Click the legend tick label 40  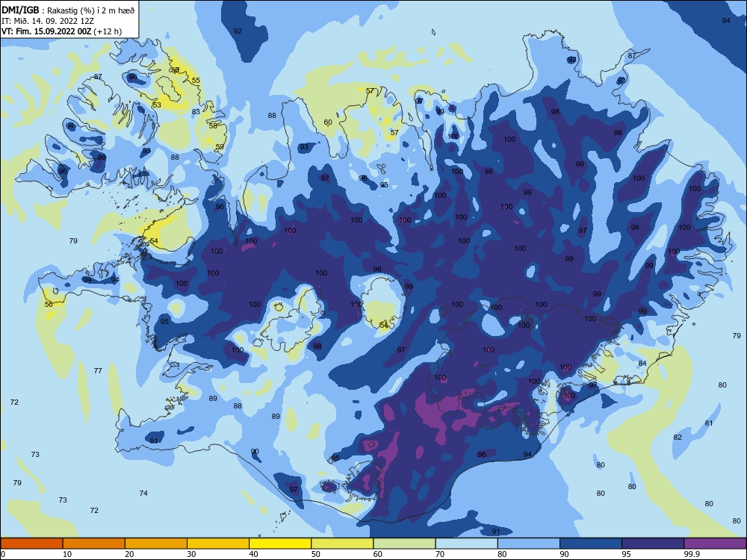(253, 554)
